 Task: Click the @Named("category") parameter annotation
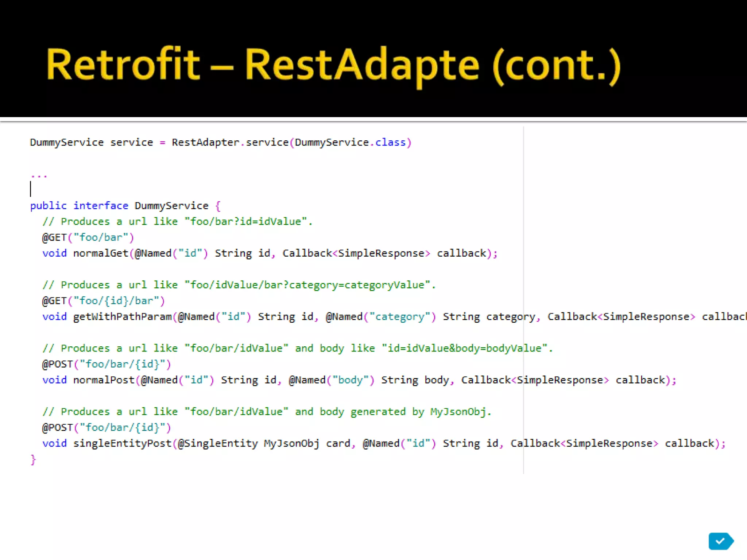pos(380,316)
